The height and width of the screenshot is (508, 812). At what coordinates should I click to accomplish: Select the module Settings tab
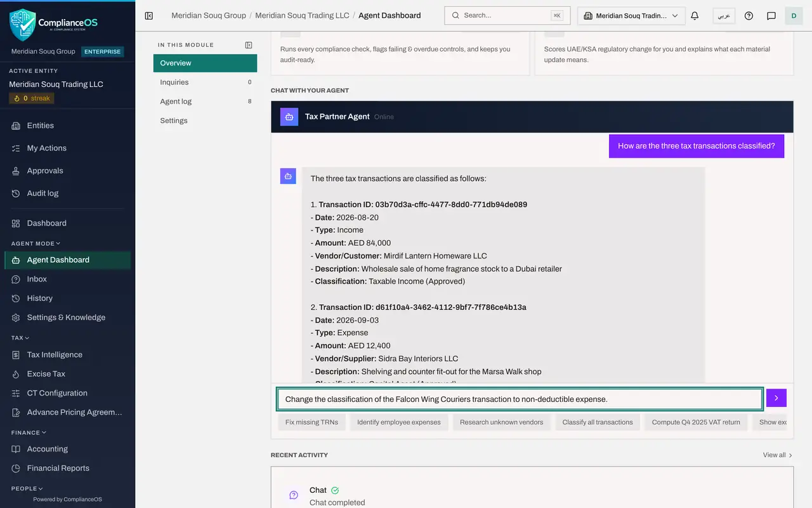(205, 120)
